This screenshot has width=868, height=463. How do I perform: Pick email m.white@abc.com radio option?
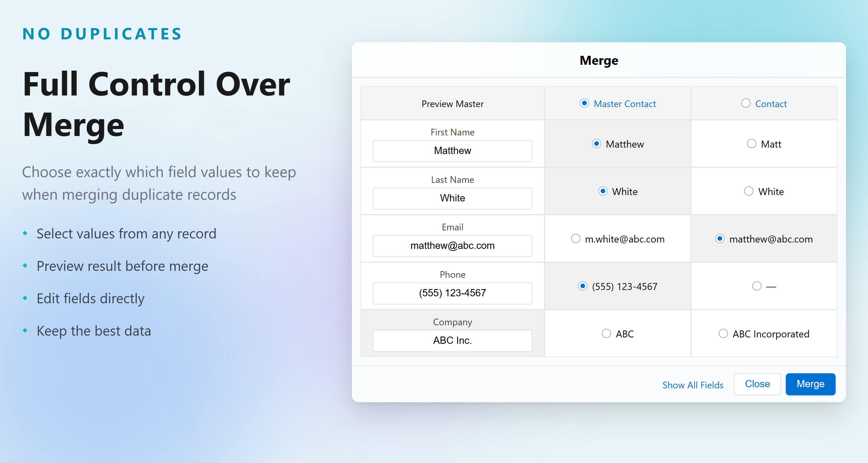point(575,239)
